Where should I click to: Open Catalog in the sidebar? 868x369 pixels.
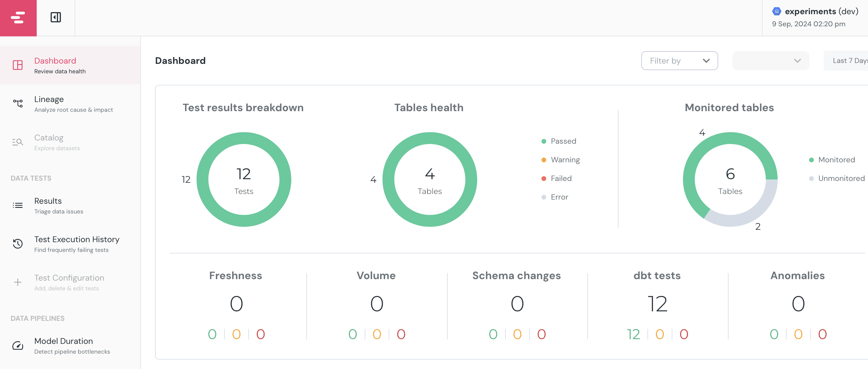tap(70, 142)
